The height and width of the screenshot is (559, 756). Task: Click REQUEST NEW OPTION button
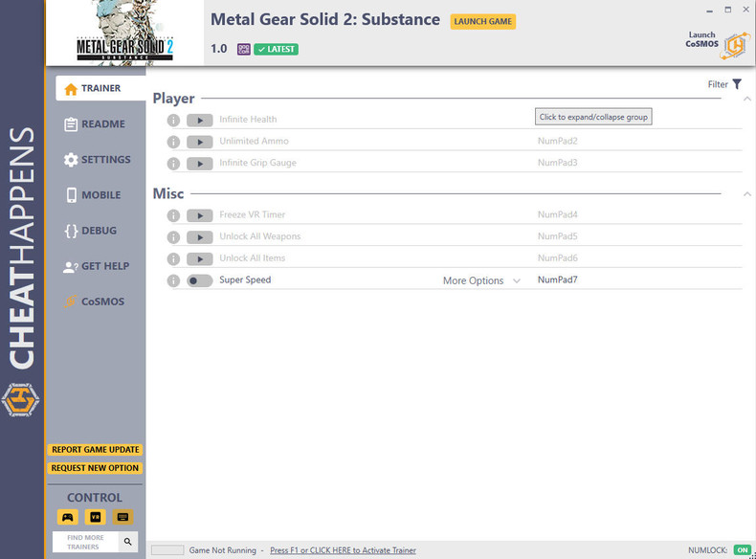[x=95, y=468]
